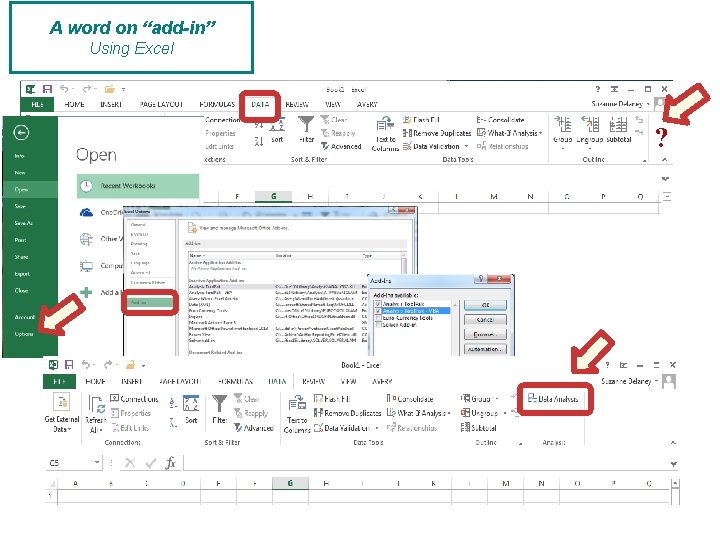The width and height of the screenshot is (720, 540).
Task: Click Text to Columns in upper Excel ribbon
Action: (x=385, y=134)
